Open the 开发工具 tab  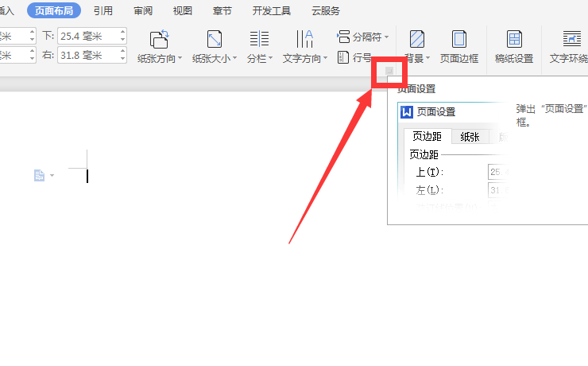tap(272, 10)
